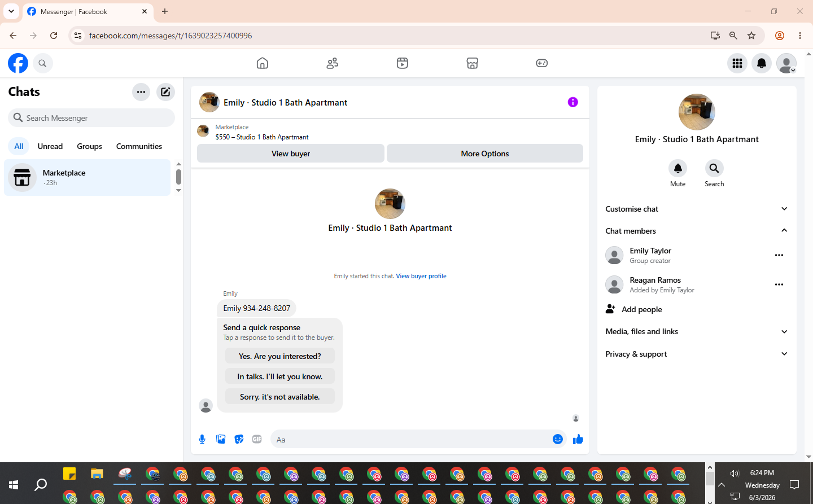Open Windows taskbar search
This screenshot has height=504, width=813.
pyautogui.click(x=41, y=484)
